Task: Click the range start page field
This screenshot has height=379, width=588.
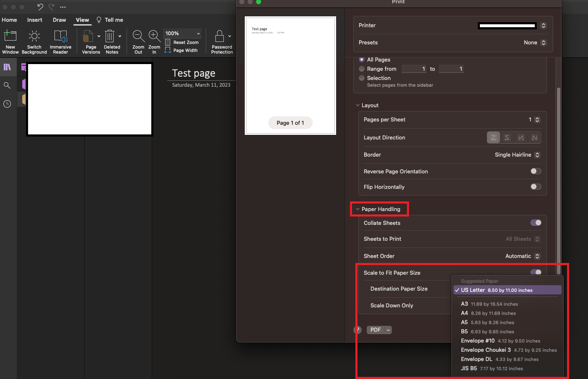Action: point(414,69)
